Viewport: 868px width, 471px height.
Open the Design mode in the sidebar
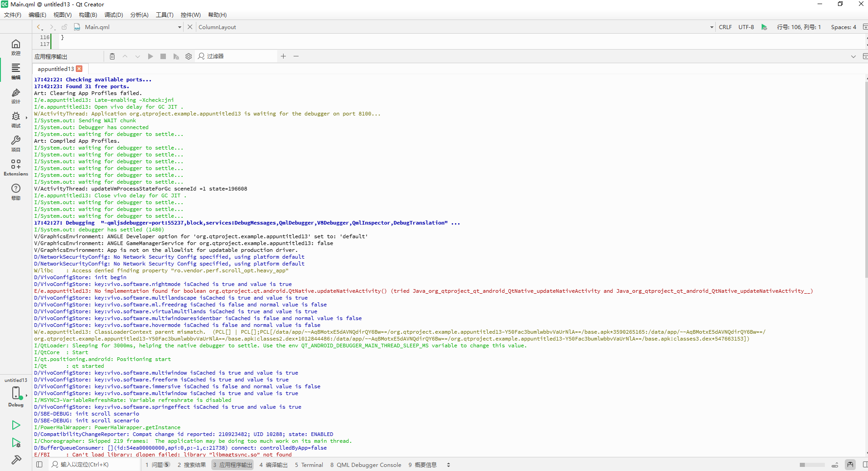pyautogui.click(x=16, y=96)
